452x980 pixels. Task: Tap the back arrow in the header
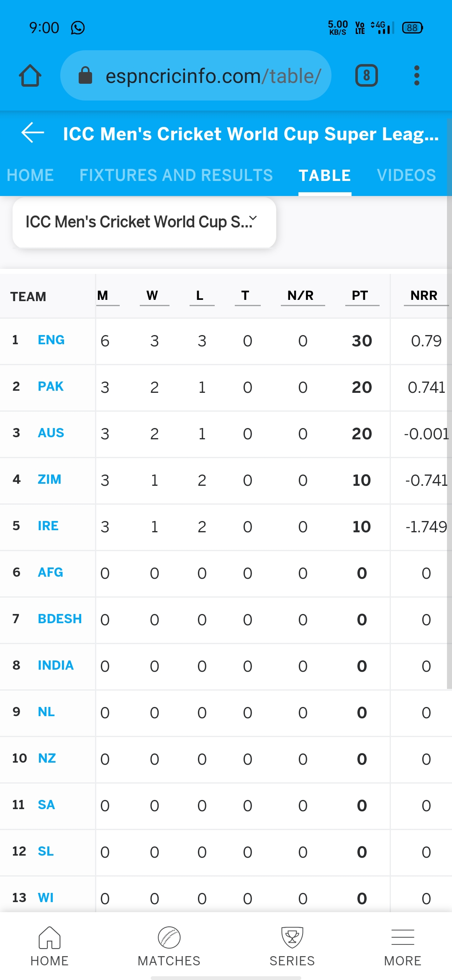(33, 133)
